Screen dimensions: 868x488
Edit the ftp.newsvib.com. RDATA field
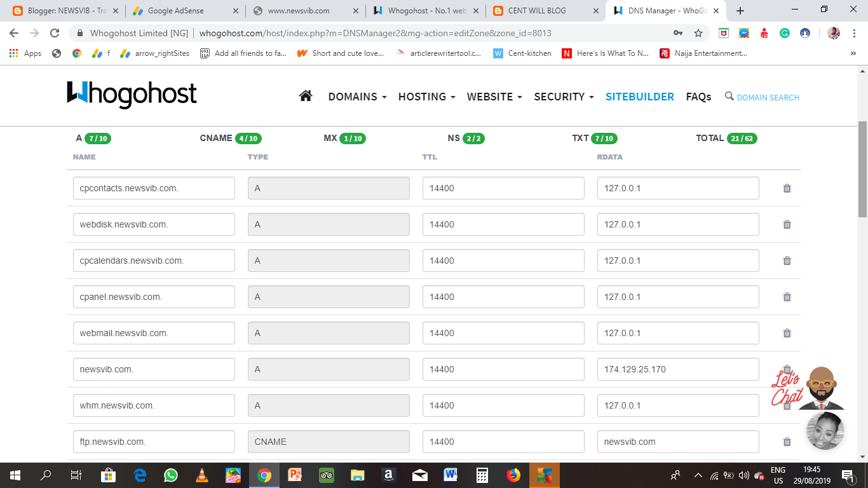tap(678, 442)
